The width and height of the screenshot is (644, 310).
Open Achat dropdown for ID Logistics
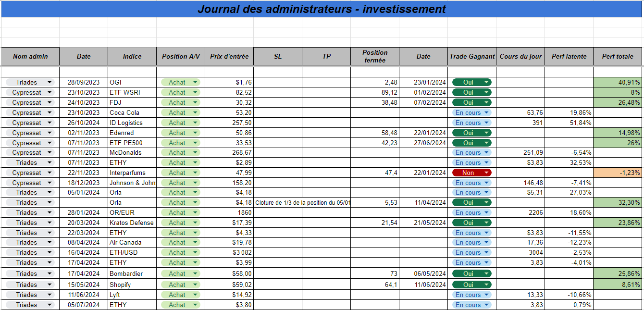coord(181,123)
